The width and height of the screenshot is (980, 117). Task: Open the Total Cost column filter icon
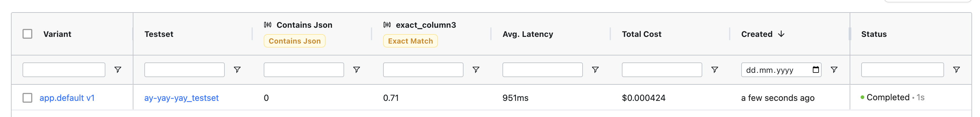click(x=715, y=70)
